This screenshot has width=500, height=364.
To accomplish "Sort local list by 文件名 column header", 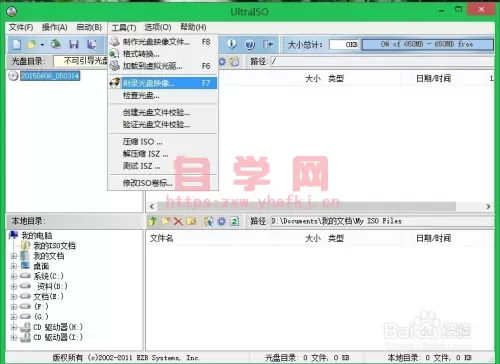I will (161, 238).
